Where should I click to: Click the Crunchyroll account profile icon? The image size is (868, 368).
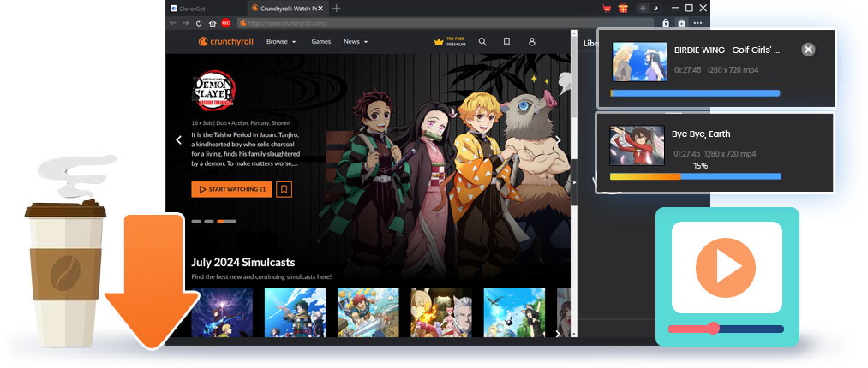tap(531, 41)
